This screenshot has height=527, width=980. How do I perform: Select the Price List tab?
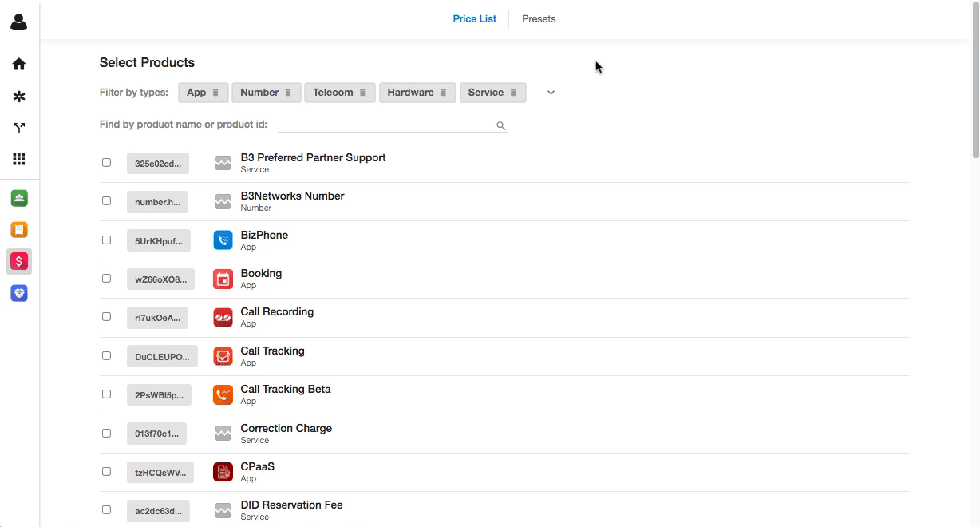tap(475, 19)
